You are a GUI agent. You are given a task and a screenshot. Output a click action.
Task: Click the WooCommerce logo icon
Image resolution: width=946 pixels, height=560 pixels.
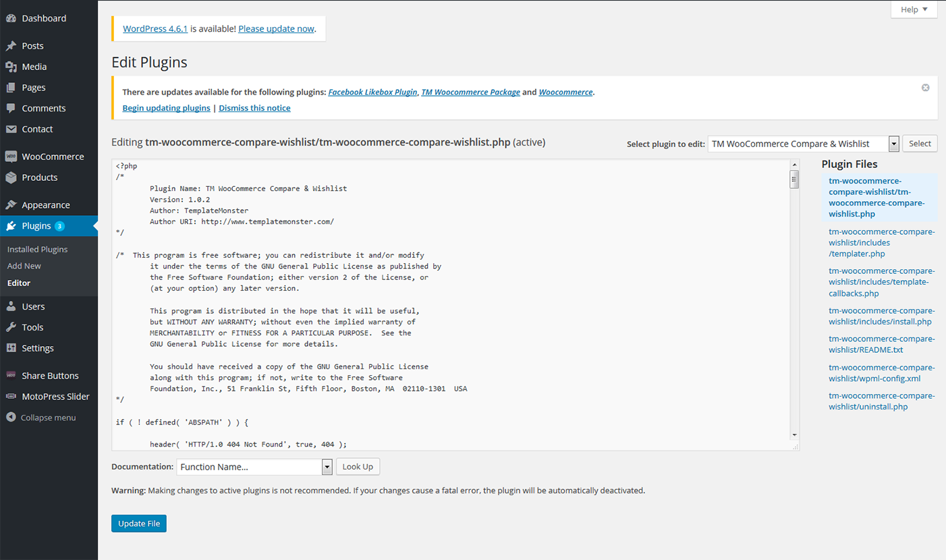click(11, 157)
